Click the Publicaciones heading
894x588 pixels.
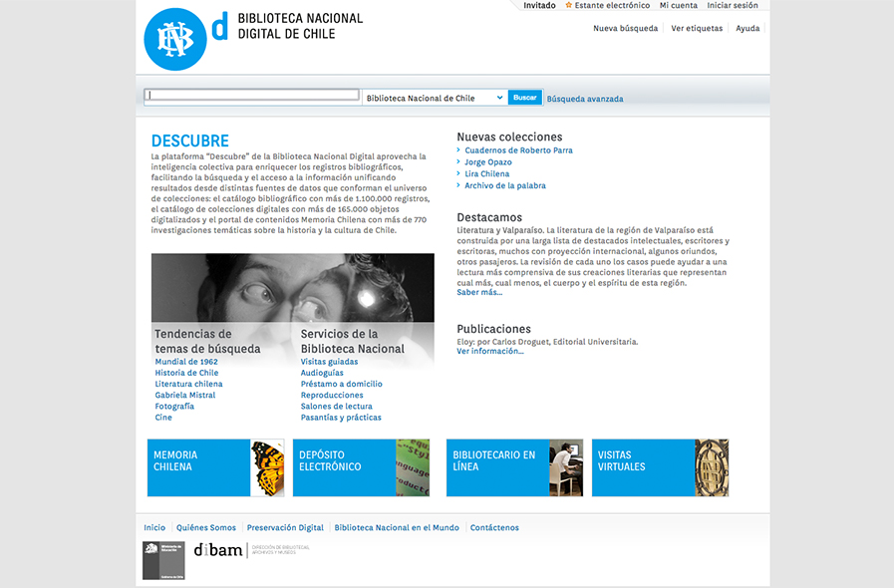click(x=493, y=329)
